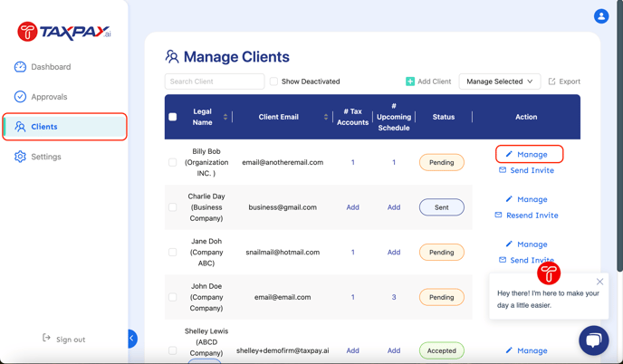The width and height of the screenshot is (623, 364).
Task: Select Clients in the sidebar
Action: click(65, 127)
